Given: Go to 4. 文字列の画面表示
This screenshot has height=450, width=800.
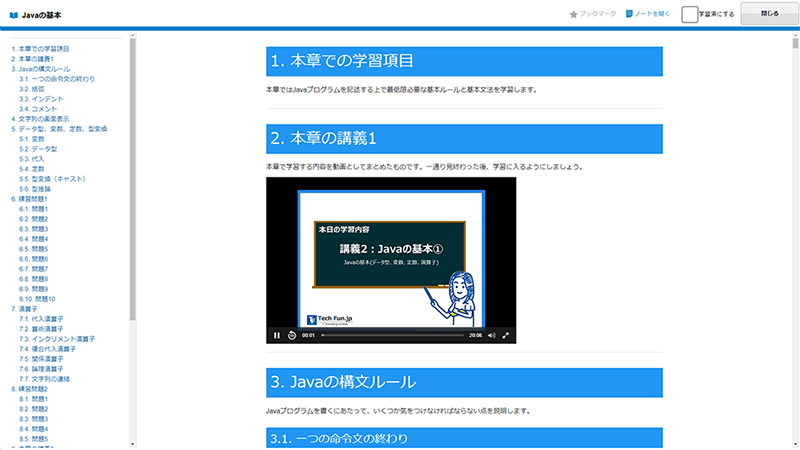Looking at the screenshot, I should tap(40, 119).
